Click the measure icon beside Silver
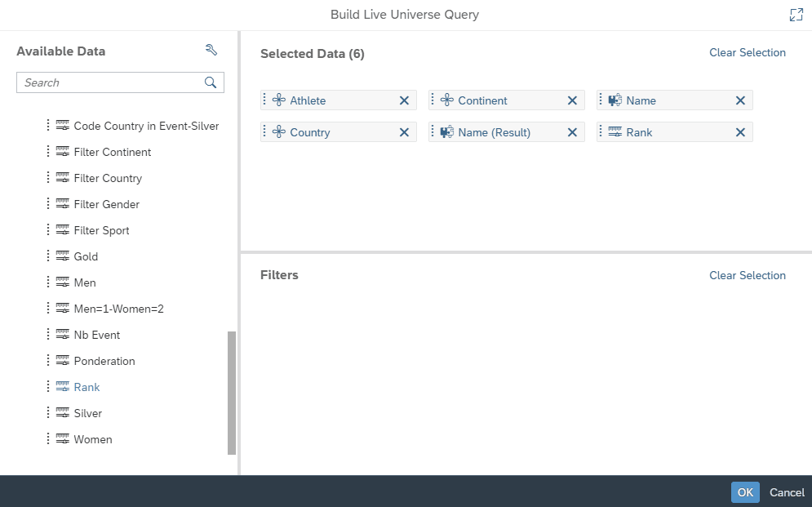Image resolution: width=812 pixels, height=507 pixels. (61, 413)
